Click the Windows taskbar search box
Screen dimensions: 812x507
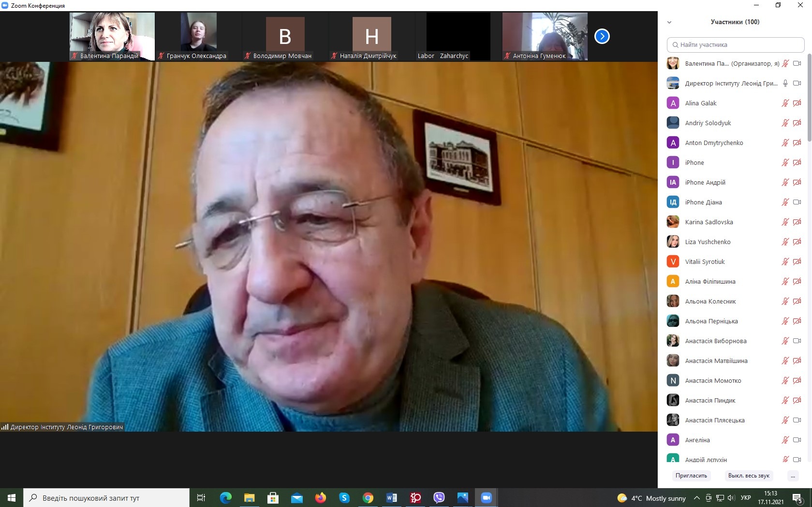106,498
